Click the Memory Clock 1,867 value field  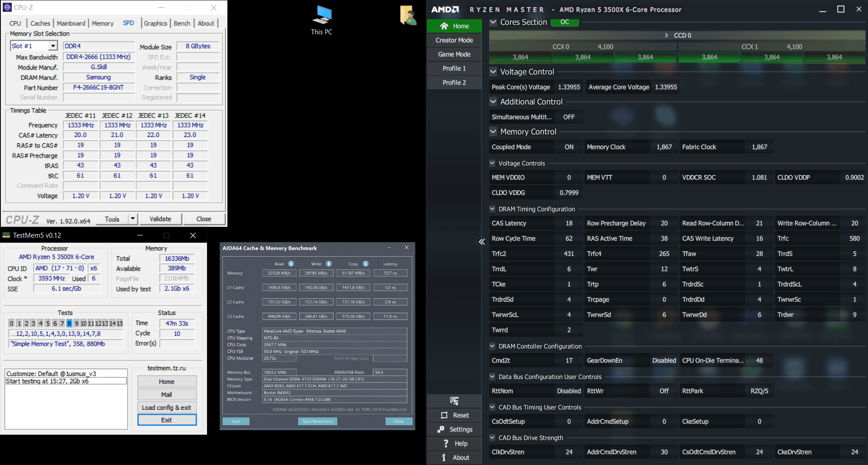pyautogui.click(x=664, y=147)
